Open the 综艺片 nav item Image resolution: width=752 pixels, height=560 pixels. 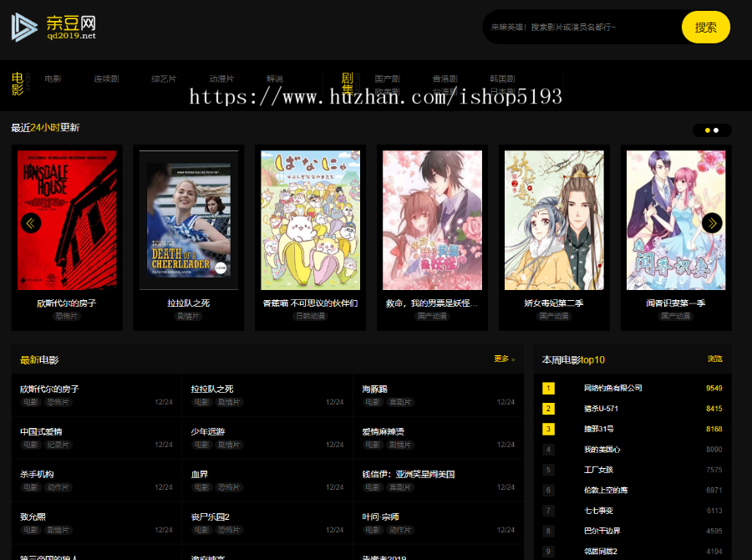[x=164, y=79]
